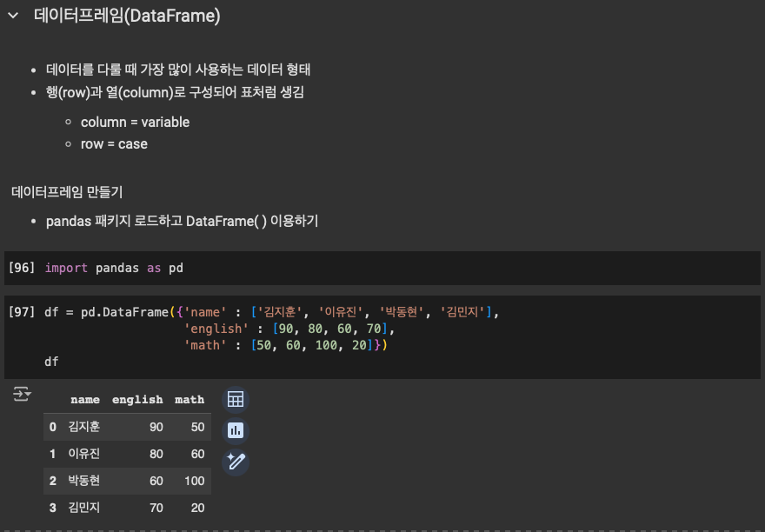Click the row = case bullet
This screenshot has width=765, height=532.
(114, 144)
